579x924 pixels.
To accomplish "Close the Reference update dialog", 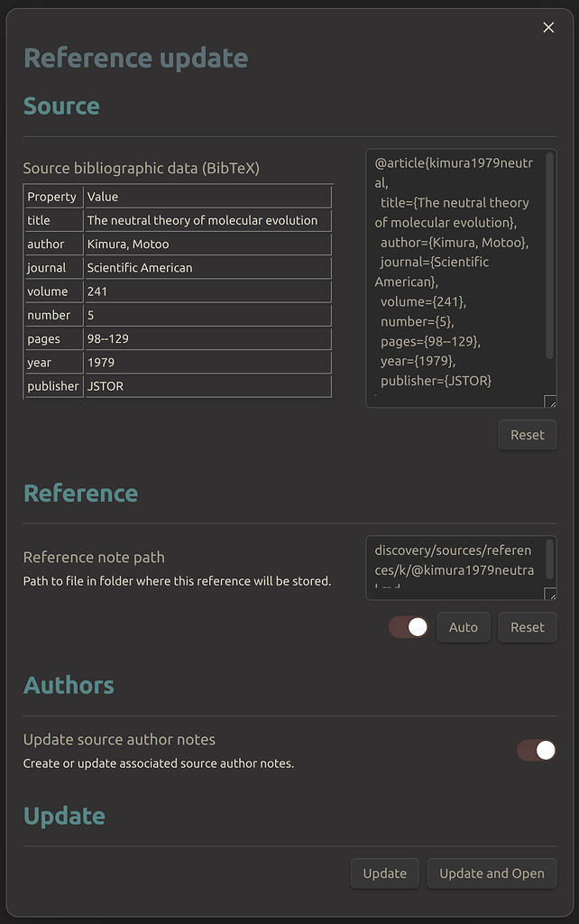I will click(x=548, y=27).
